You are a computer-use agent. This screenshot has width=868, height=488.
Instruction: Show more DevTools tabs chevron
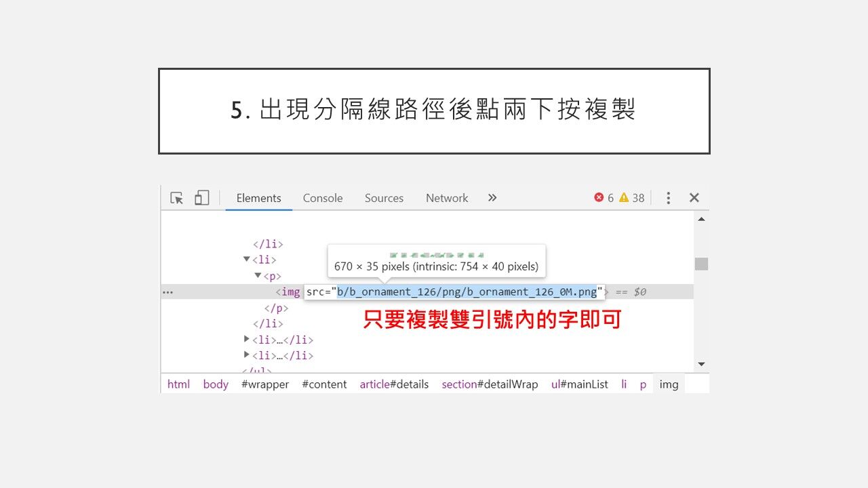coord(492,197)
